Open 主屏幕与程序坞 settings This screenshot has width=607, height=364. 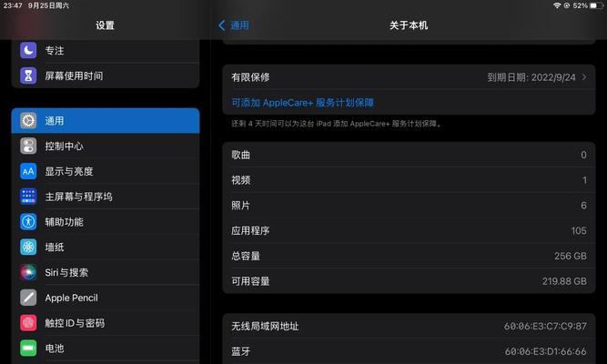106,197
